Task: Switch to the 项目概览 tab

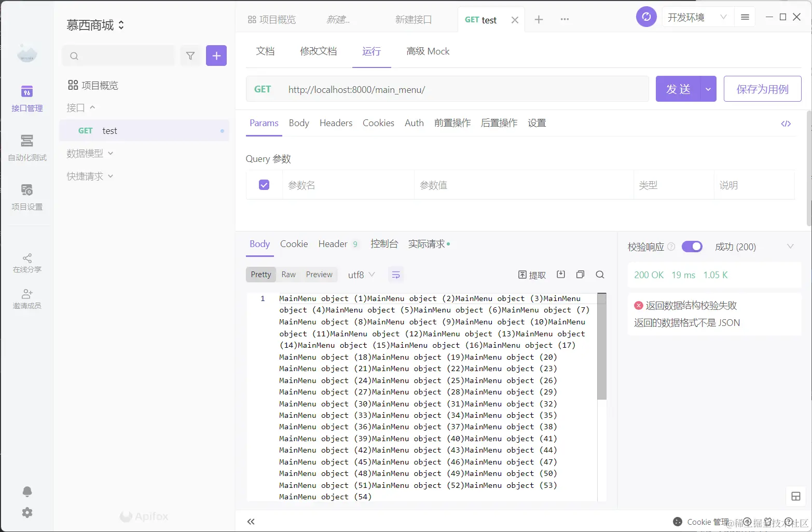Action: click(x=272, y=20)
